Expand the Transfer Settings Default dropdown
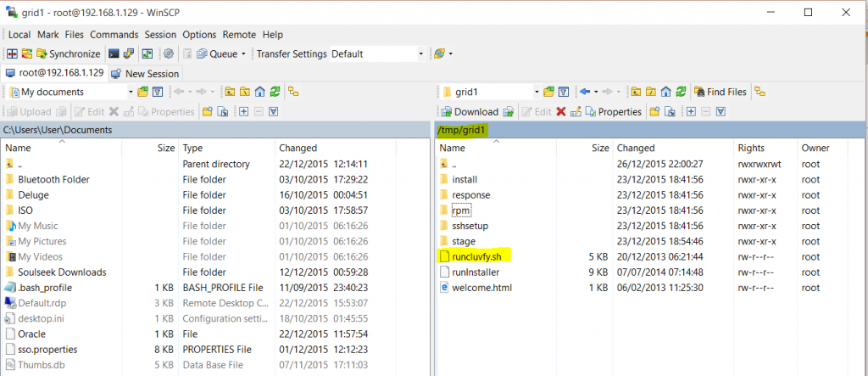 point(420,53)
